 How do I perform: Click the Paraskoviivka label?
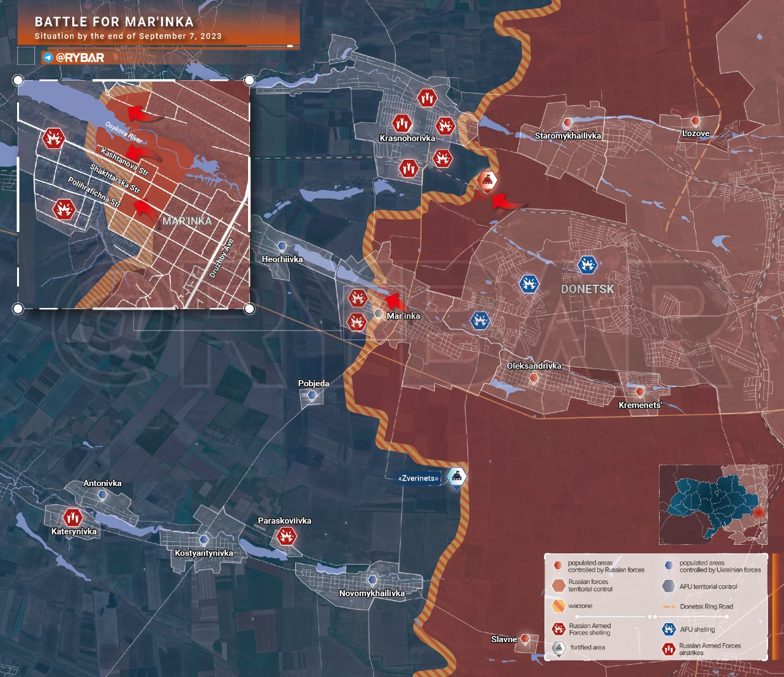(x=284, y=521)
